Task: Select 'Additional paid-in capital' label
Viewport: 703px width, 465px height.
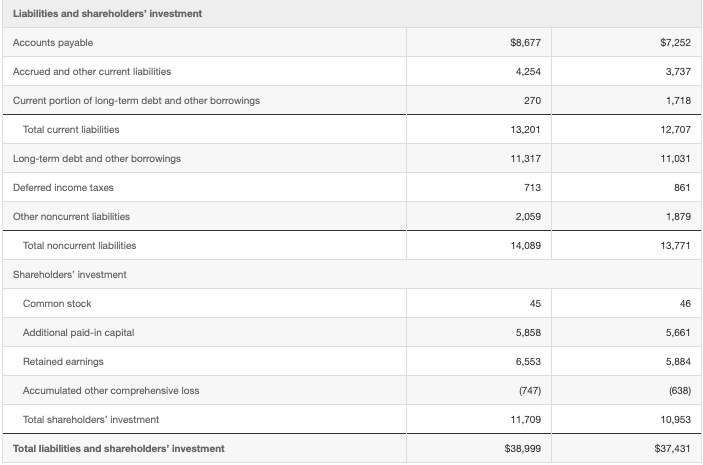Action: [x=78, y=333]
